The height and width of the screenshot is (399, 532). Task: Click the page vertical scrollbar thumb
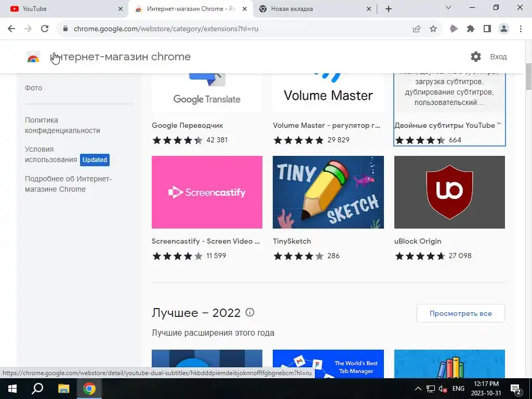(528, 77)
